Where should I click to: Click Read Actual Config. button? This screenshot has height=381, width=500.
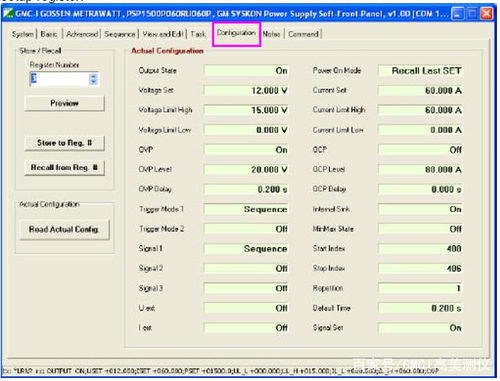(64, 229)
